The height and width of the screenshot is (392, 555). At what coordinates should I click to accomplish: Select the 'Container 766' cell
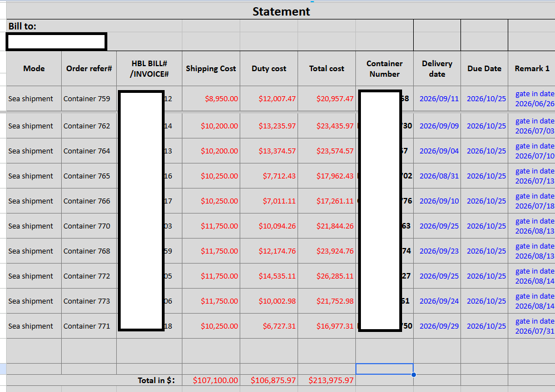89,201
